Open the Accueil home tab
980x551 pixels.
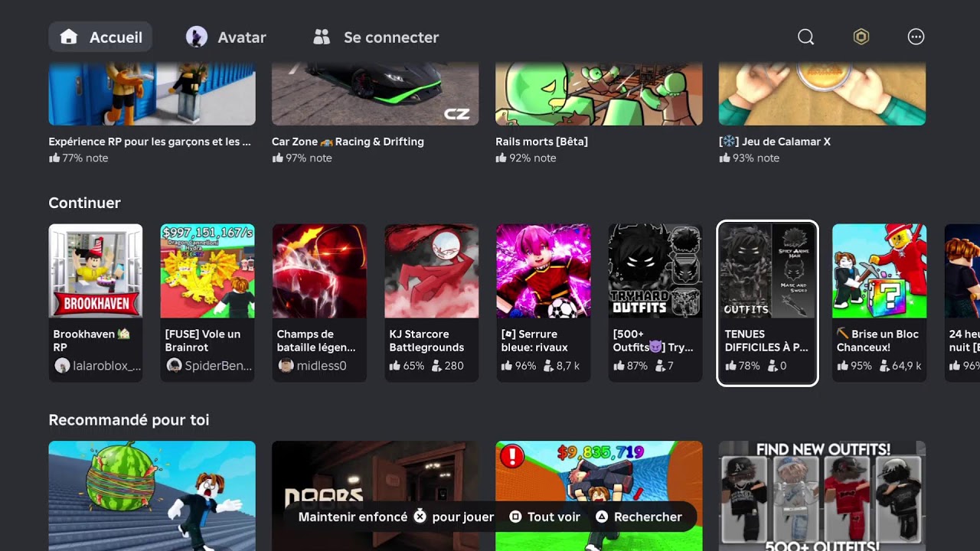pyautogui.click(x=100, y=37)
